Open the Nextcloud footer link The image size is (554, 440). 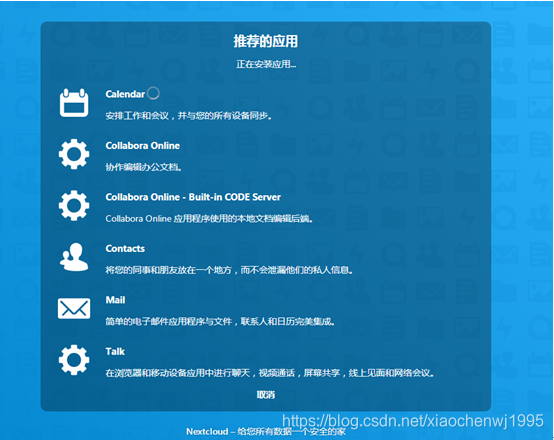tap(207, 432)
